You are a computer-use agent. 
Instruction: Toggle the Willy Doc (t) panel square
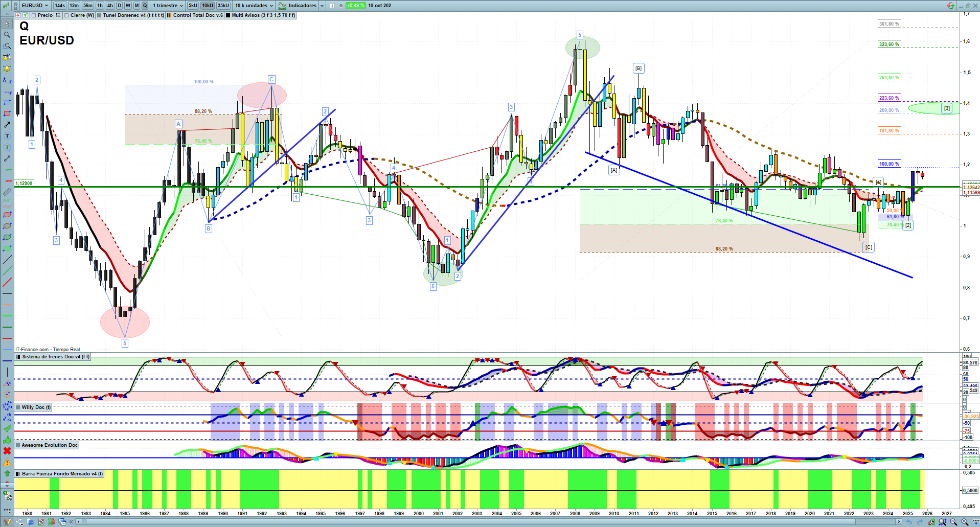18,407
